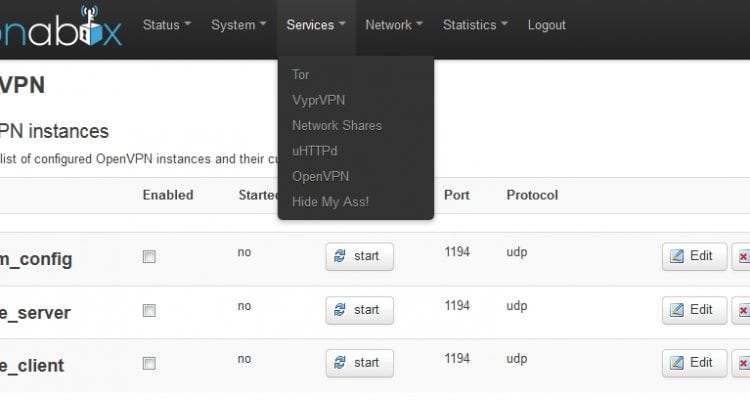This screenshot has width=750, height=400.
Task: Select the Hide My Ass! menu entry
Action: (330, 202)
